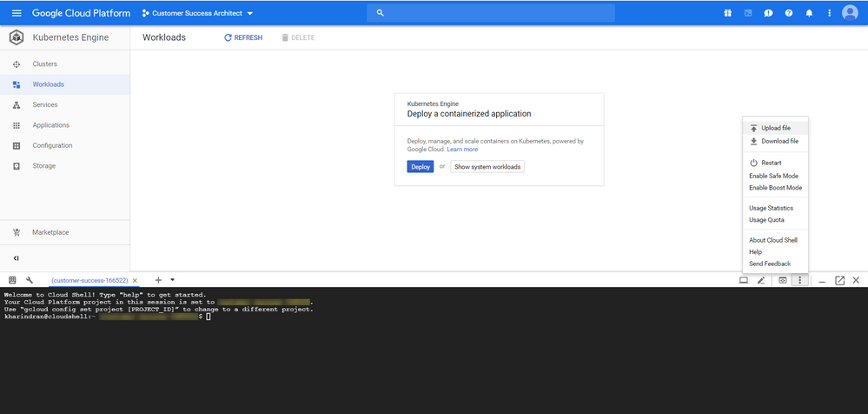Select Workloads in the sidebar
The height and width of the screenshot is (414, 868).
click(65, 84)
